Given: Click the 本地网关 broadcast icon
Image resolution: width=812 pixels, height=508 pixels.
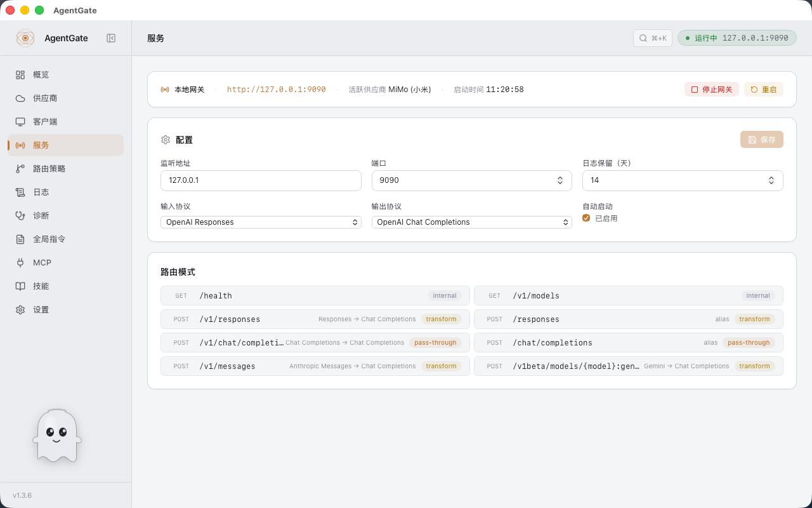Looking at the screenshot, I should [x=165, y=90].
